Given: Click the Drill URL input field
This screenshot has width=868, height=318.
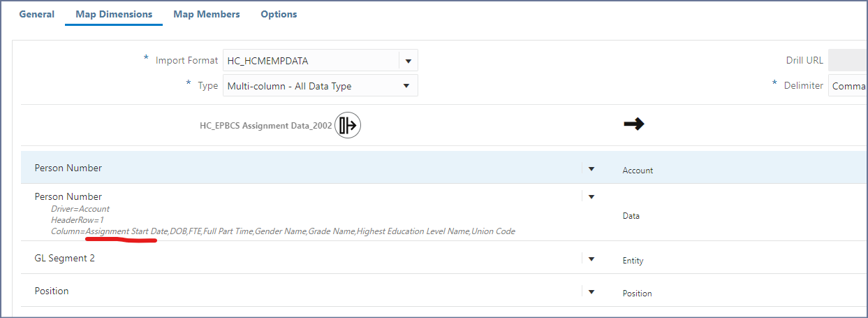Looking at the screenshot, I should coord(848,60).
